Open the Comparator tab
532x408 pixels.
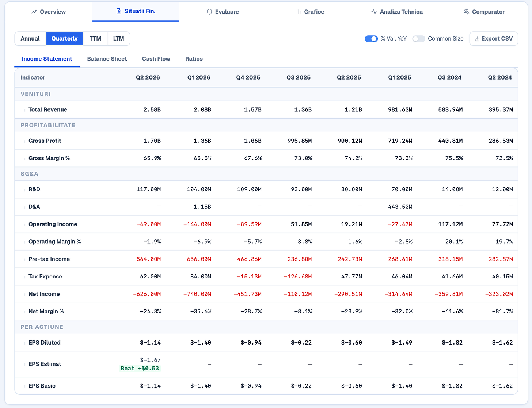coord(484,12)
